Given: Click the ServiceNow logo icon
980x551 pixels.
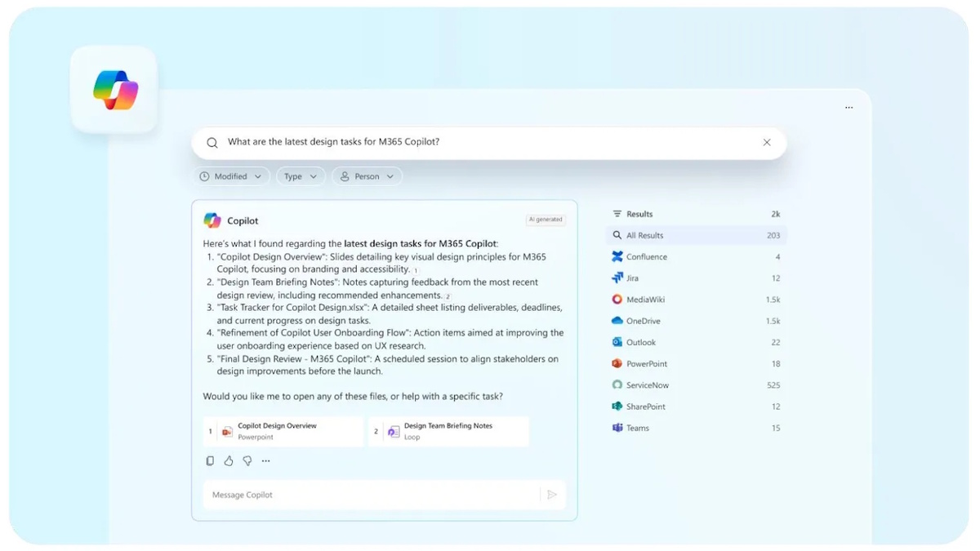Looking at the screenshot, I should click(x=617, y=384).
